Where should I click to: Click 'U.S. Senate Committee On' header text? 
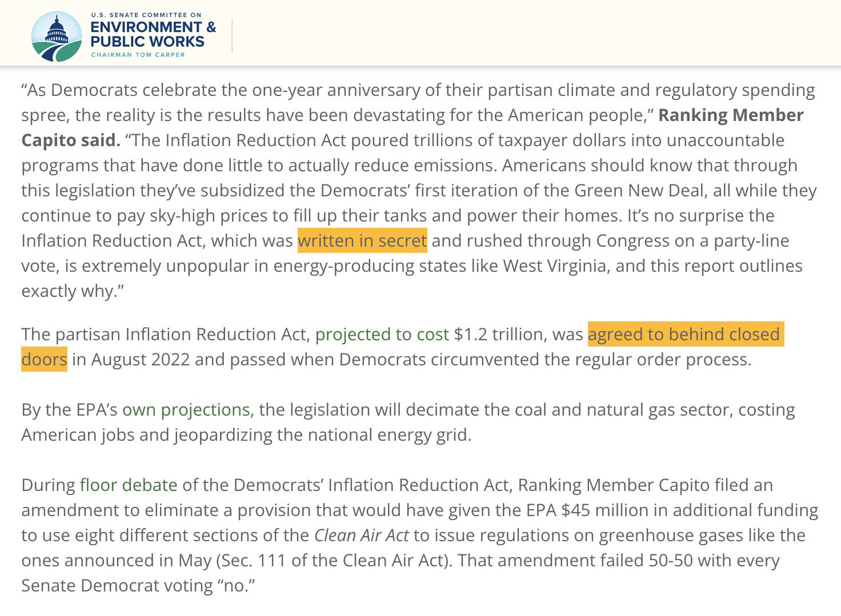click(x=146, y=15)
